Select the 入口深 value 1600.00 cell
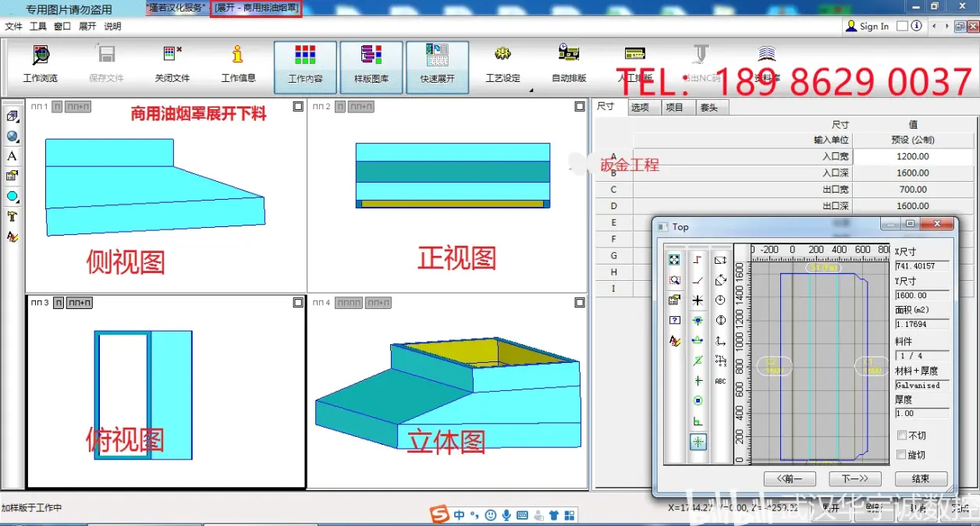Image resolution: width=980 pixels, height=526 pixels. 913,172
